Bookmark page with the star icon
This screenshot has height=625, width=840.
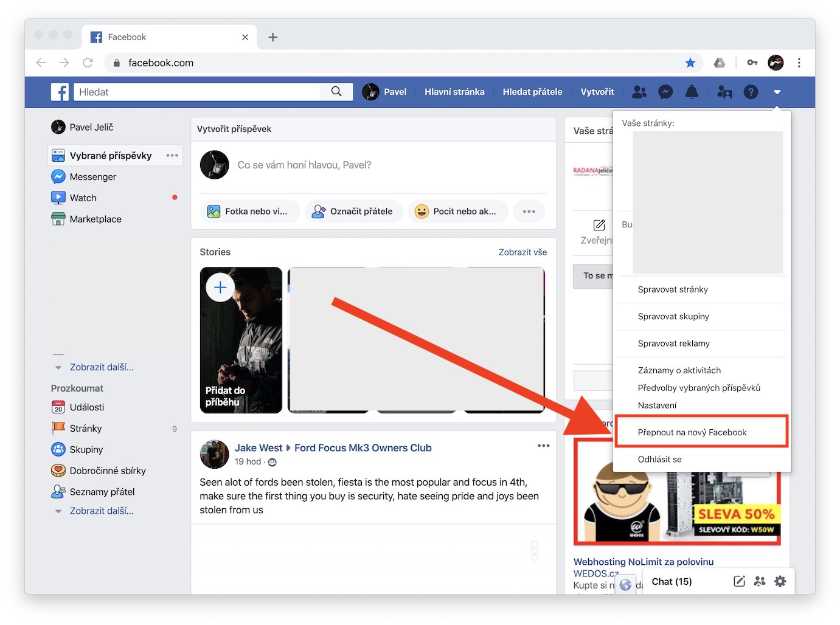(x=690, y=63)
